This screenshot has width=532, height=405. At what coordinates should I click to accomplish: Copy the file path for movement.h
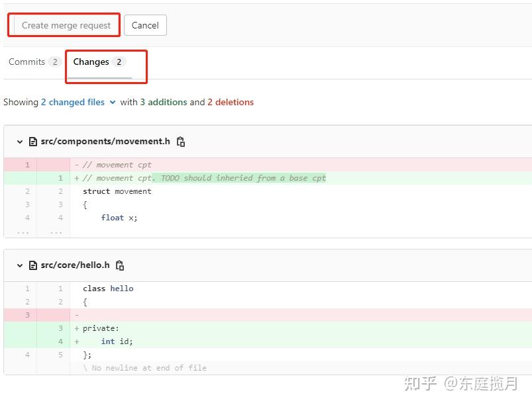(181, 141)
